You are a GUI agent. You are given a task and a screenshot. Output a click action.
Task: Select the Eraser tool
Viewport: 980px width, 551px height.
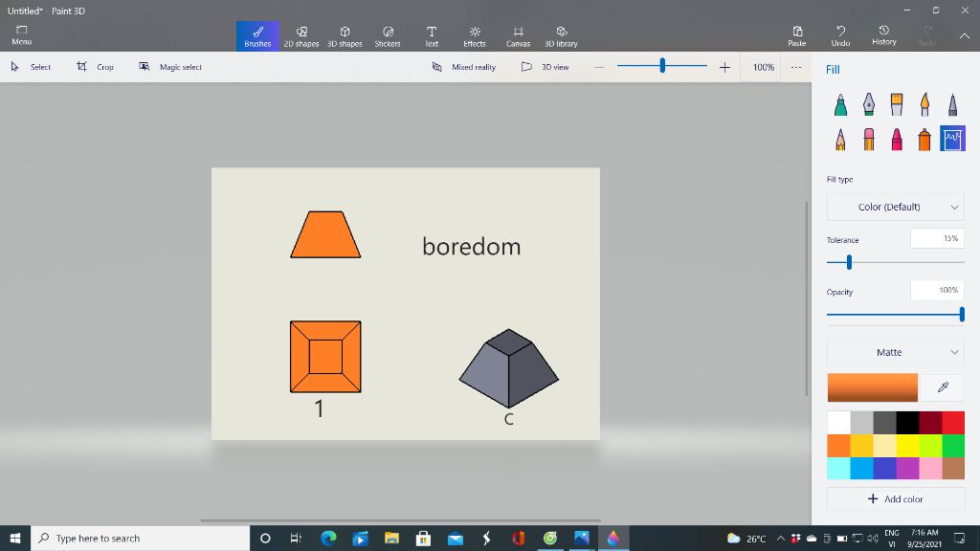(x=869, y=139)
